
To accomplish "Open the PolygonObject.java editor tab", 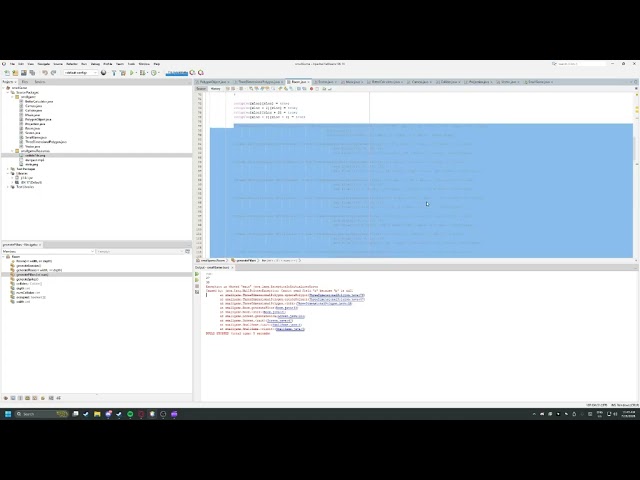I will pyautogui.click(x=214, y=82).
